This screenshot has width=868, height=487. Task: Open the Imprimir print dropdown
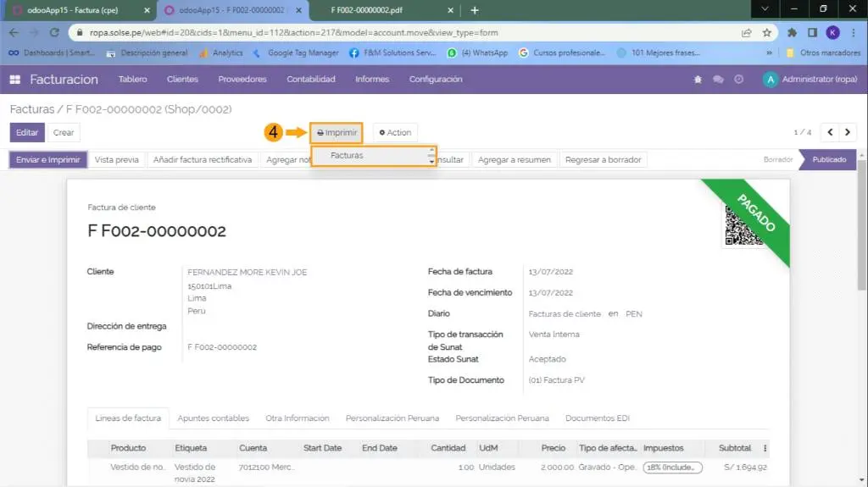point(337,132)
